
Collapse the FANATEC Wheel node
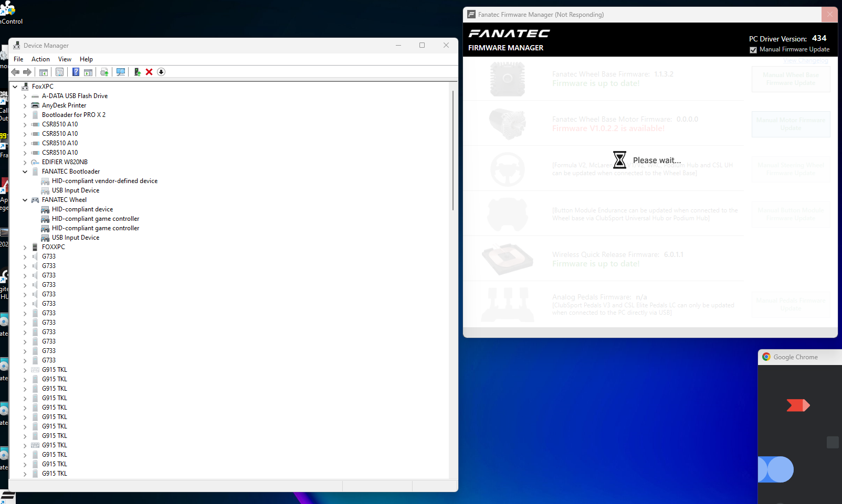coord(25,200)
